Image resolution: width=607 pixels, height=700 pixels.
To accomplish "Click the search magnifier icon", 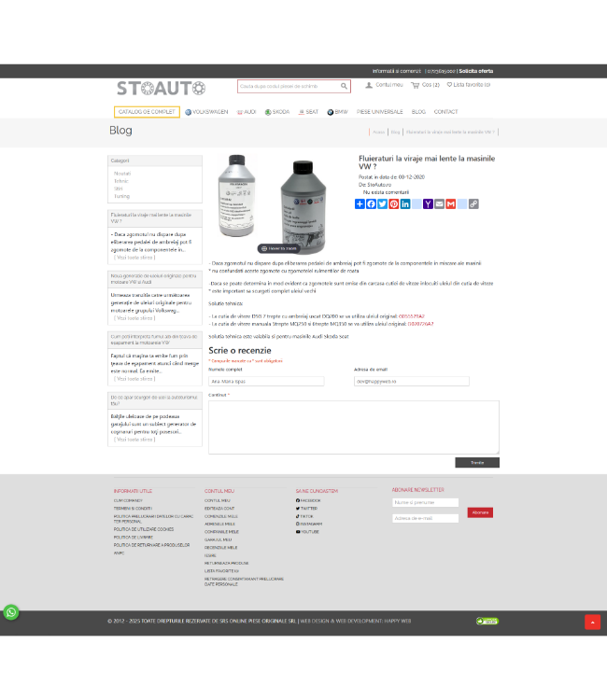I will [x=344, y=86].
